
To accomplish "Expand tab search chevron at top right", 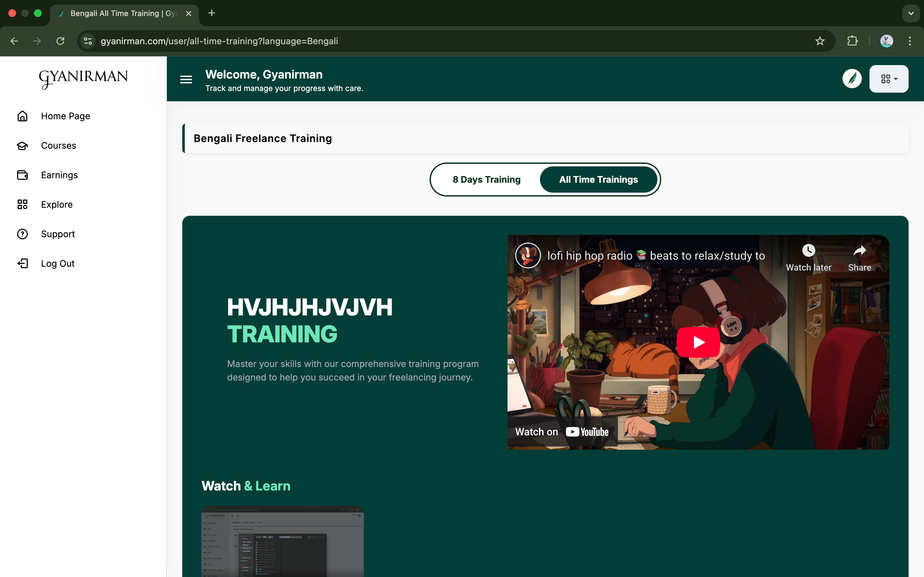I will pos(911,13).
